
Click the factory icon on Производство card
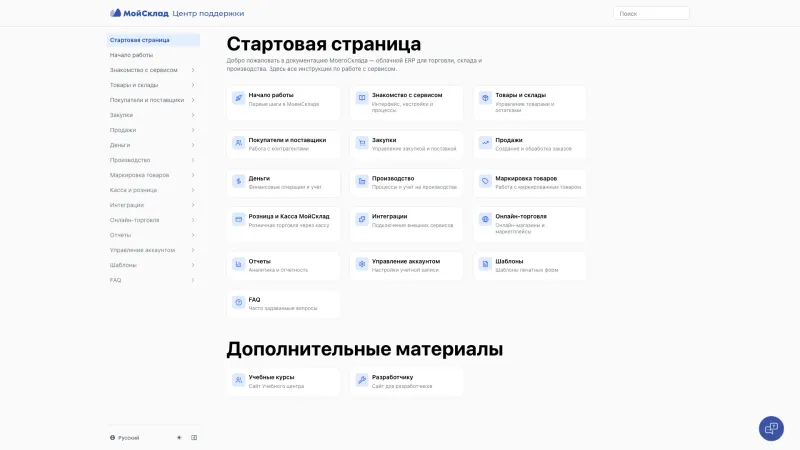(362, 181)
